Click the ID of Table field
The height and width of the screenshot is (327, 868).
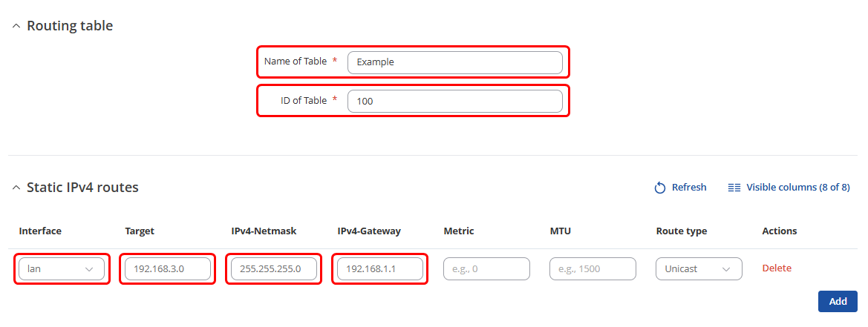pos(454,101)
